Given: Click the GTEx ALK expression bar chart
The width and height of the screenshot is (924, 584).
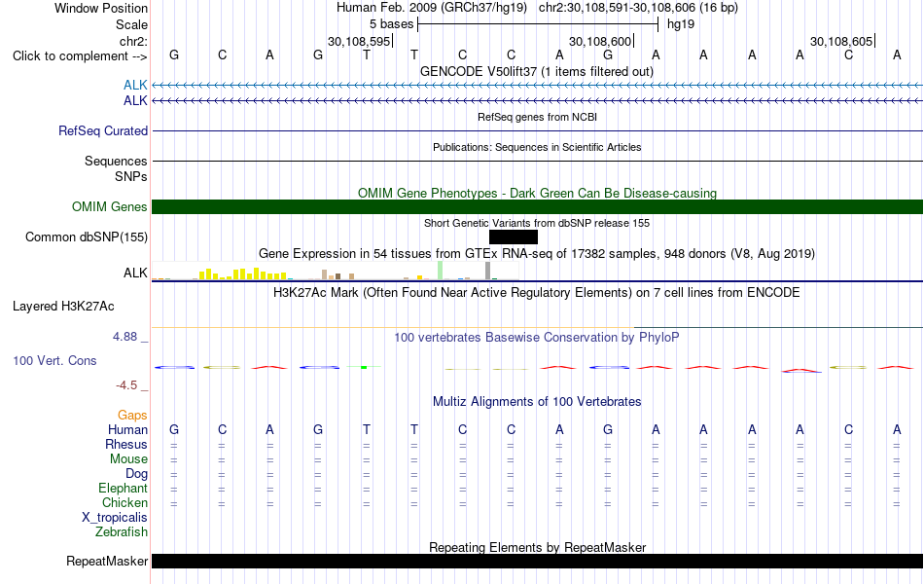Looking at the screenshot, I should tap(336, 271).
